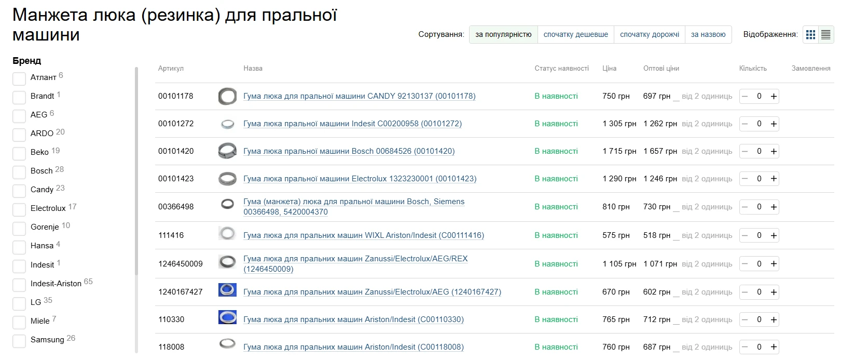This screenshot has height=360, width=868.
Task: Decrease quantity for item 00101178
Action: (x=745, y=96)
